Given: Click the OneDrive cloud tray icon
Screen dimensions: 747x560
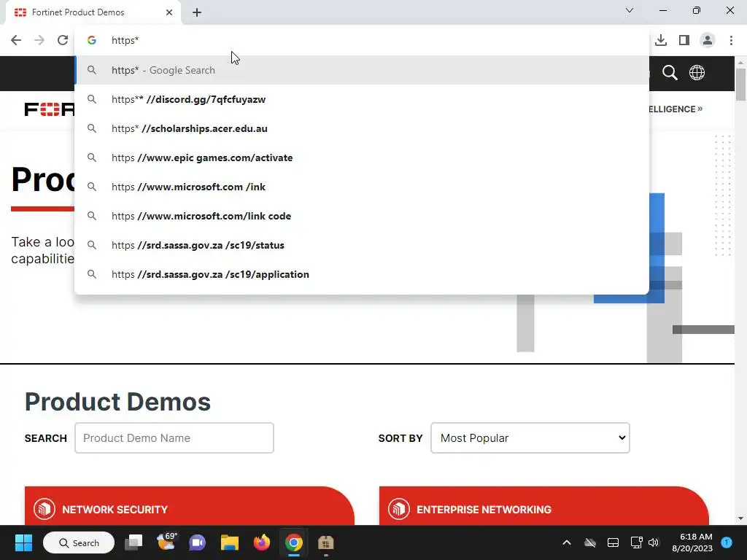Looking at the screenshot, I should (x=589, y=542).
